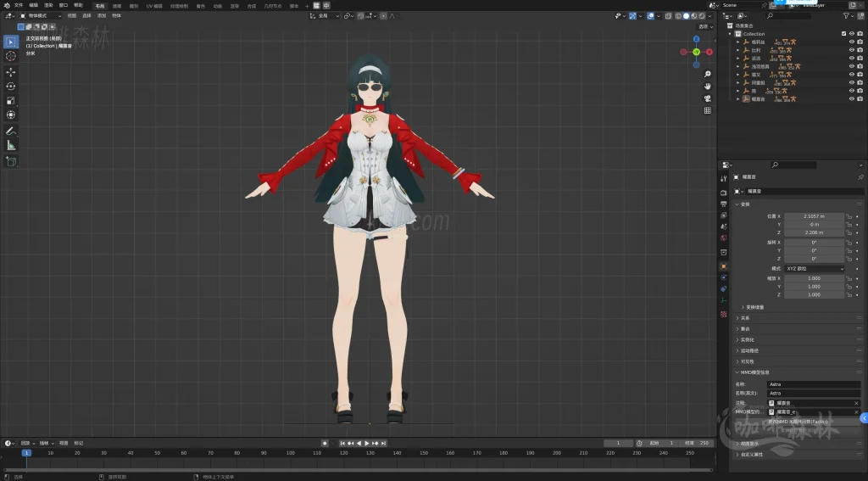
Task: Click the red X axis gizmo ball
Action: (709, 52)
